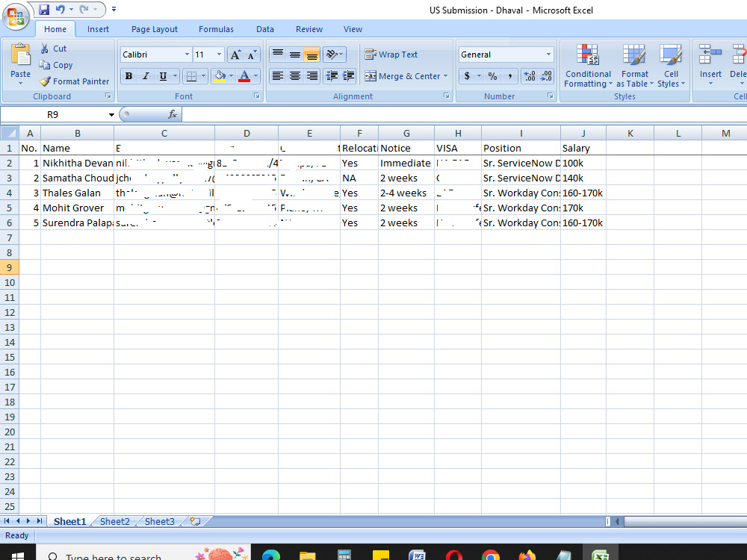The height and width of the screenshot is (560, 747).
Task: Insert function with fx button
Action: [173, 114]
